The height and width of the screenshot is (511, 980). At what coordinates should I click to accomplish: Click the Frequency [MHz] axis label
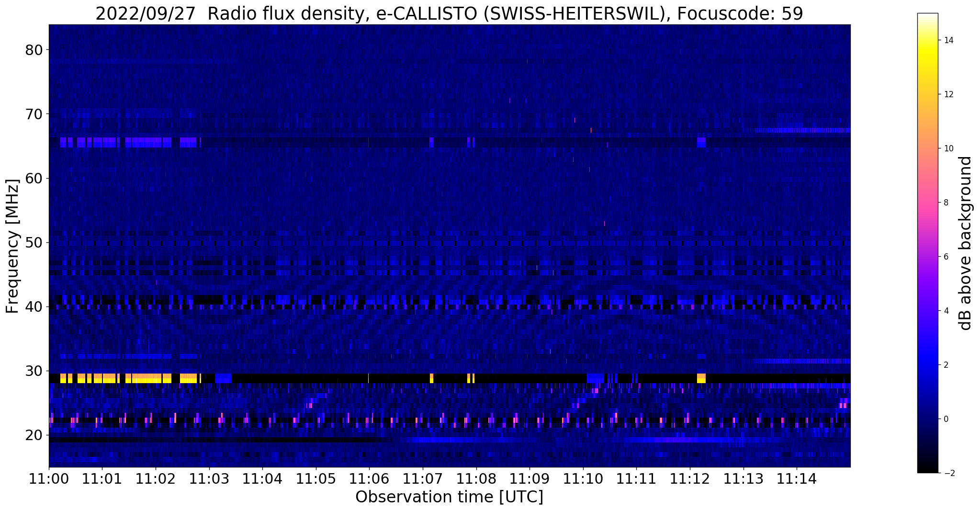pyautogui.click(x=12, y=246)
